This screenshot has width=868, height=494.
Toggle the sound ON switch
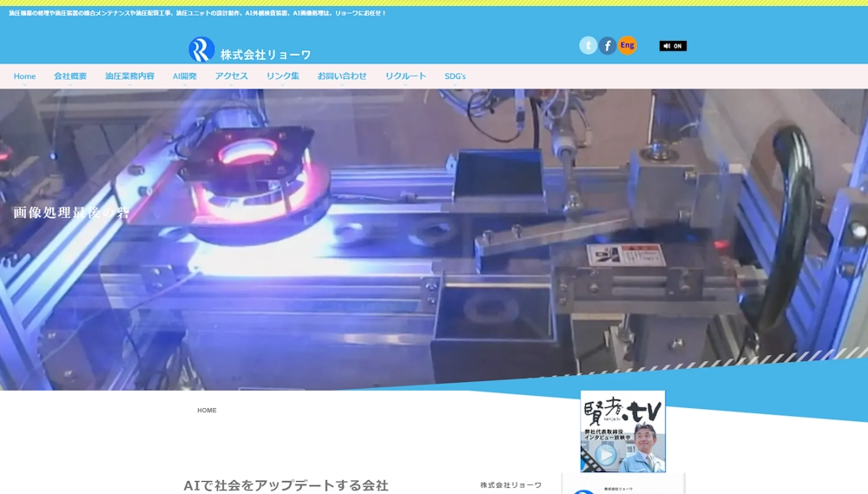coord(673,46)
